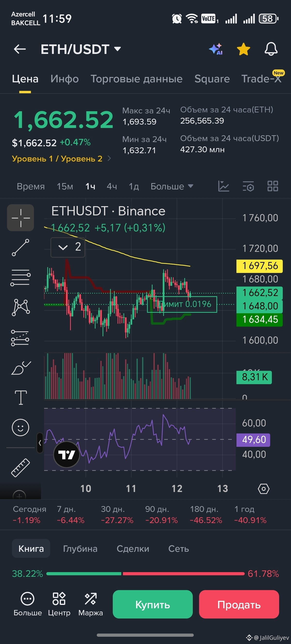Tap the TradingView logo
Viewport: 291px width, 644px height.
pyautogui.click(x=67, y=455)
